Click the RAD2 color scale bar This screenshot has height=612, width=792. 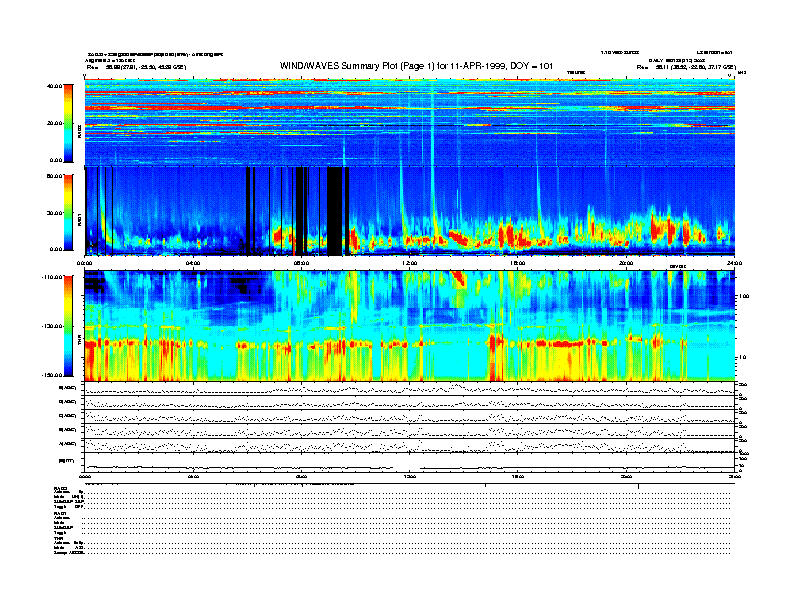69,122
